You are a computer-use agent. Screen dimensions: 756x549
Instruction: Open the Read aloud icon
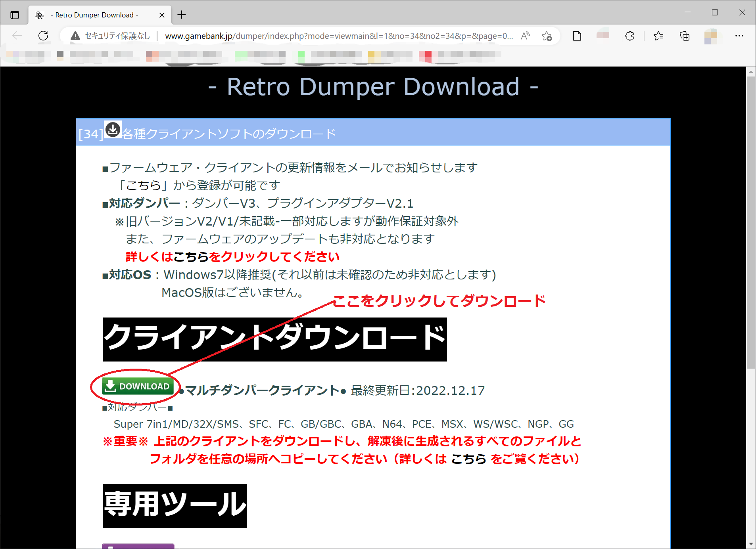pyautogui.click(x=525, y=36)
